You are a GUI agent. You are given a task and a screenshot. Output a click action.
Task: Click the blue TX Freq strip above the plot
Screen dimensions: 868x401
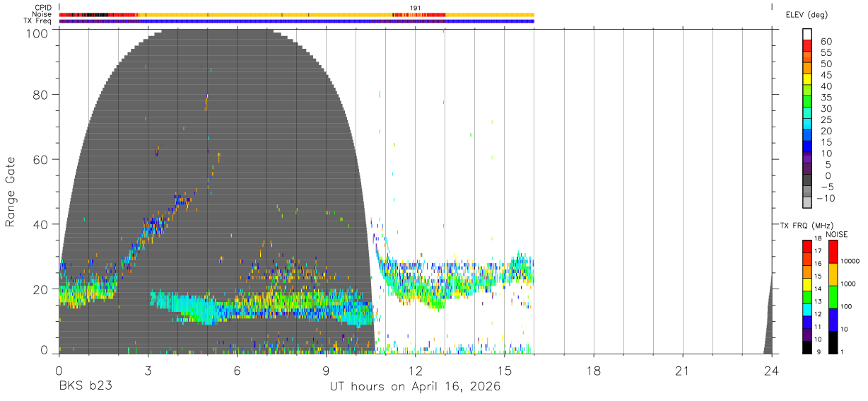pos(296,21)
